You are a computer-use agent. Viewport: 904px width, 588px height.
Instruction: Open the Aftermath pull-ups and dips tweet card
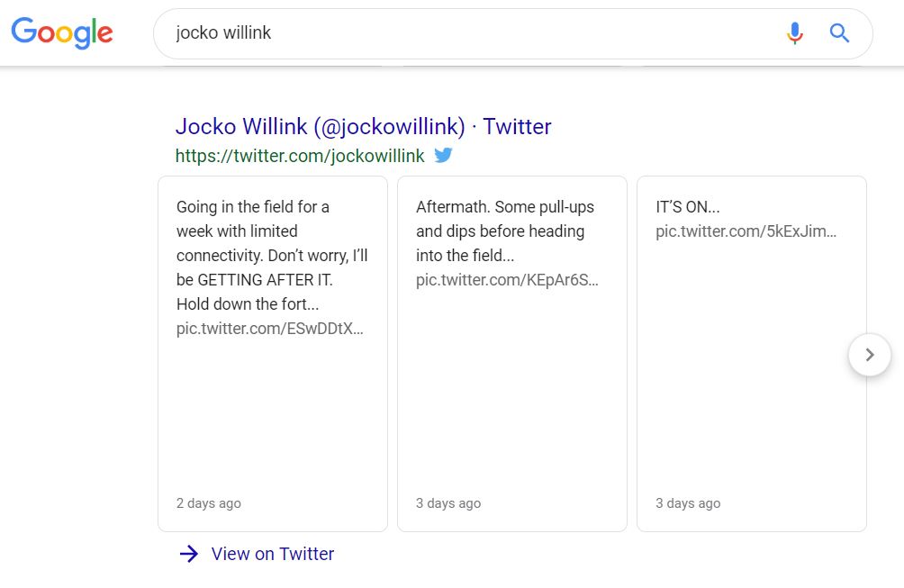512,353
